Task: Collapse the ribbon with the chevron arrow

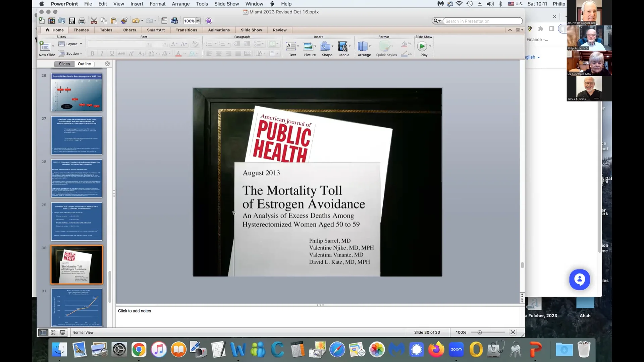Action: (x=510, y=30)
